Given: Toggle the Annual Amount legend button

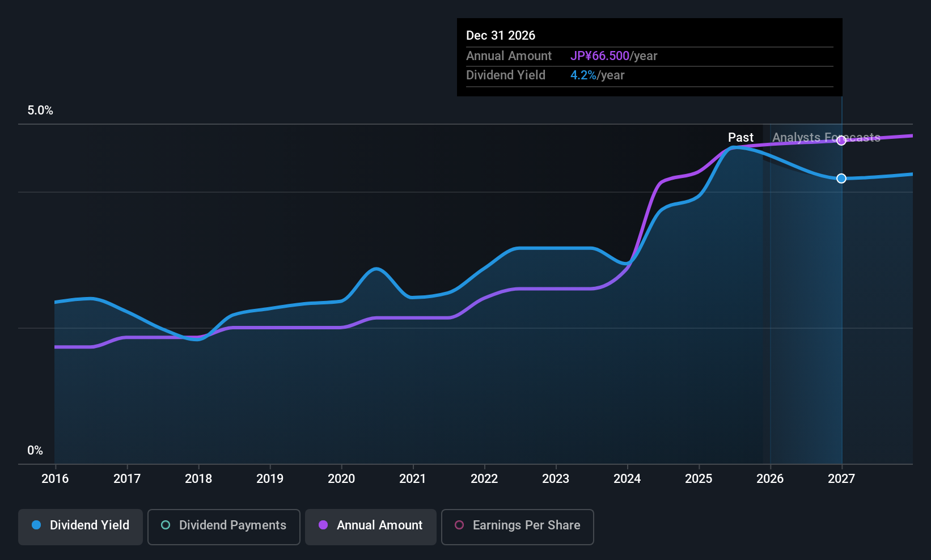Looking at the screenshot, I should pos(371,527).
